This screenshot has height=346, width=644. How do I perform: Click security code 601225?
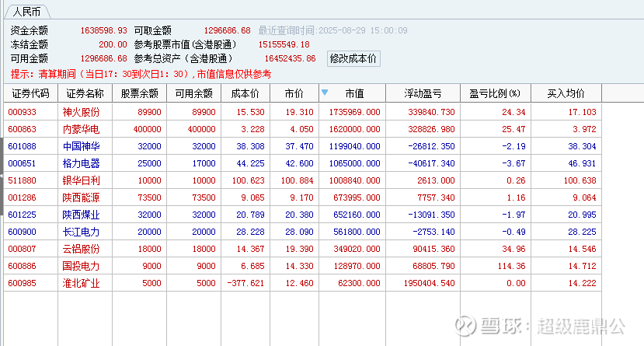tap(23, 215)
